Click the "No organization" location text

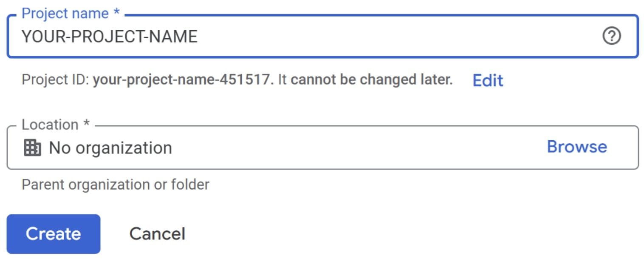pos(110,148)
